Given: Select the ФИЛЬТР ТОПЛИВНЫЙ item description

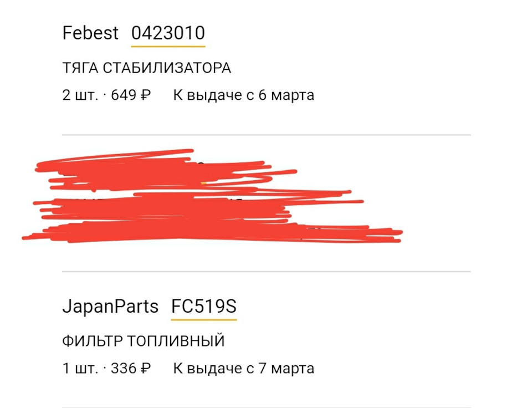Looking at the screenshot, I should 144,341.
